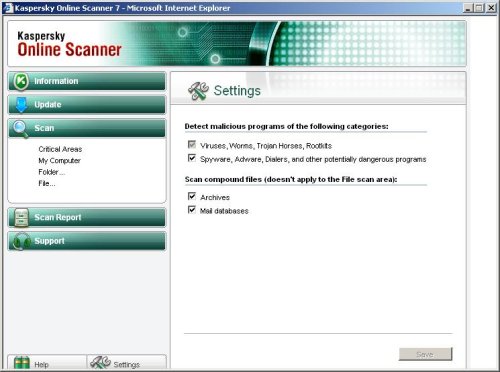Open the Information section
The width and height of the screenshot is (500, 372).
tap(87, 81)
